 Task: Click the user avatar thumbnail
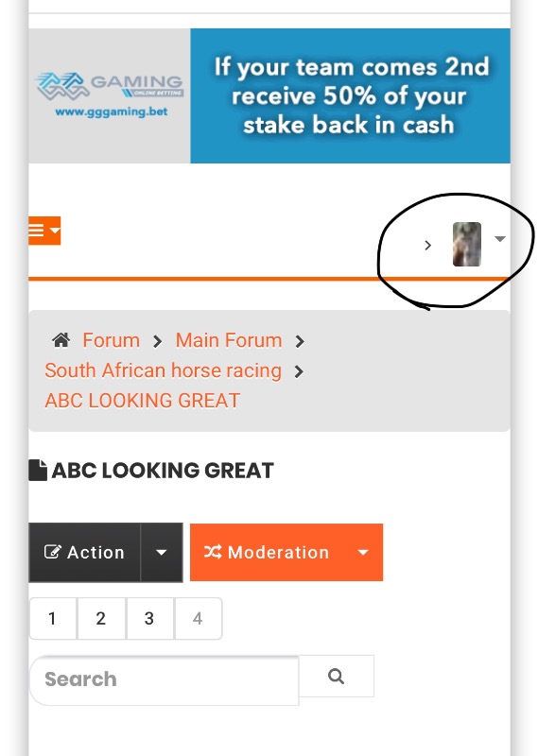tap(466, 244)
